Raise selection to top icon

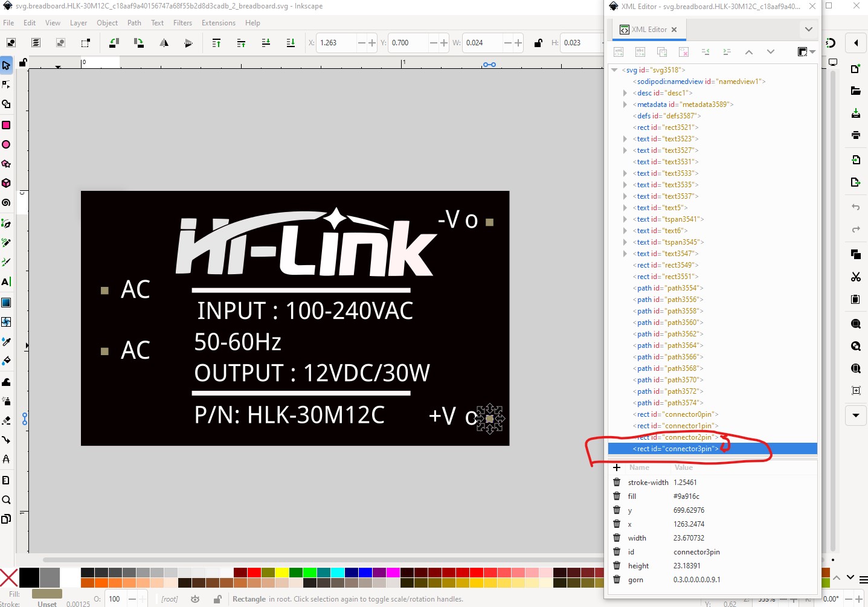(x=216, y=43)
